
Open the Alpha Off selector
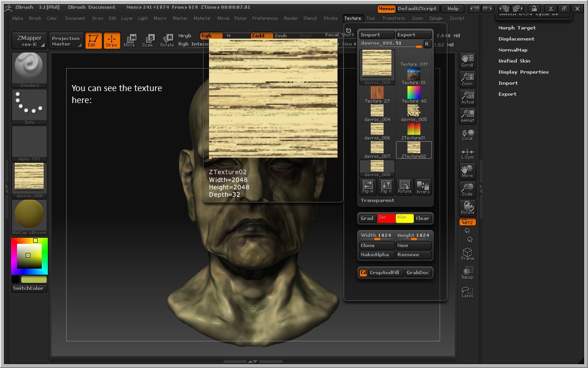29,144
